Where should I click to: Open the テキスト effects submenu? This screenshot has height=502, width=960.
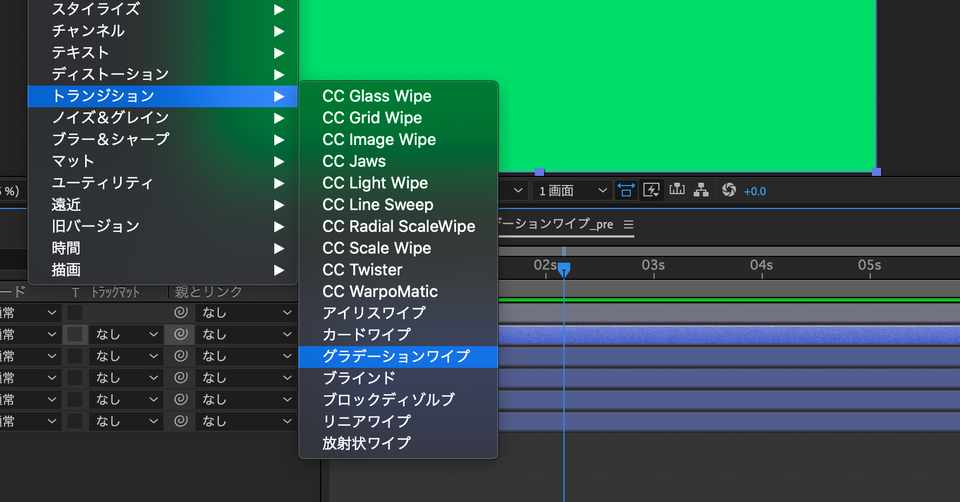(163, 53)
